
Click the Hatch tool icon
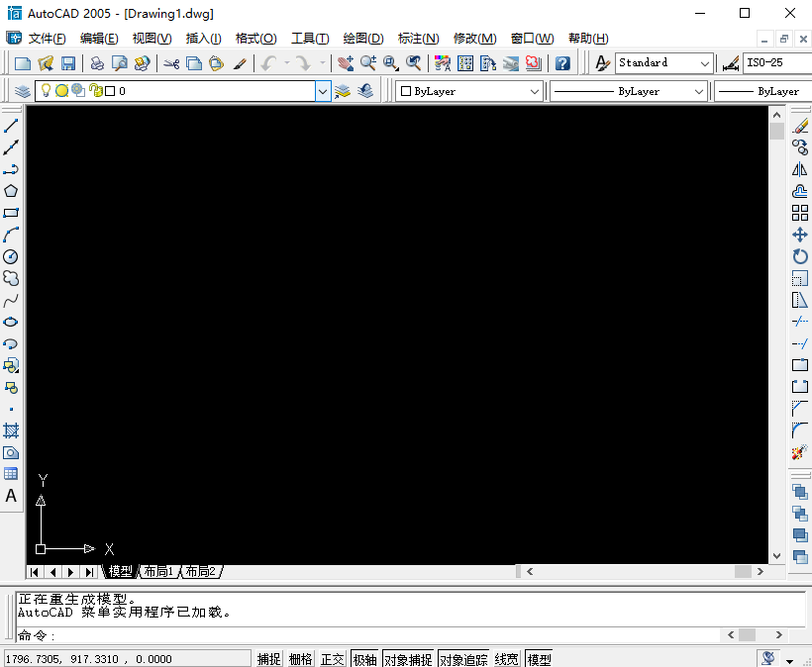tap(11, 430)
